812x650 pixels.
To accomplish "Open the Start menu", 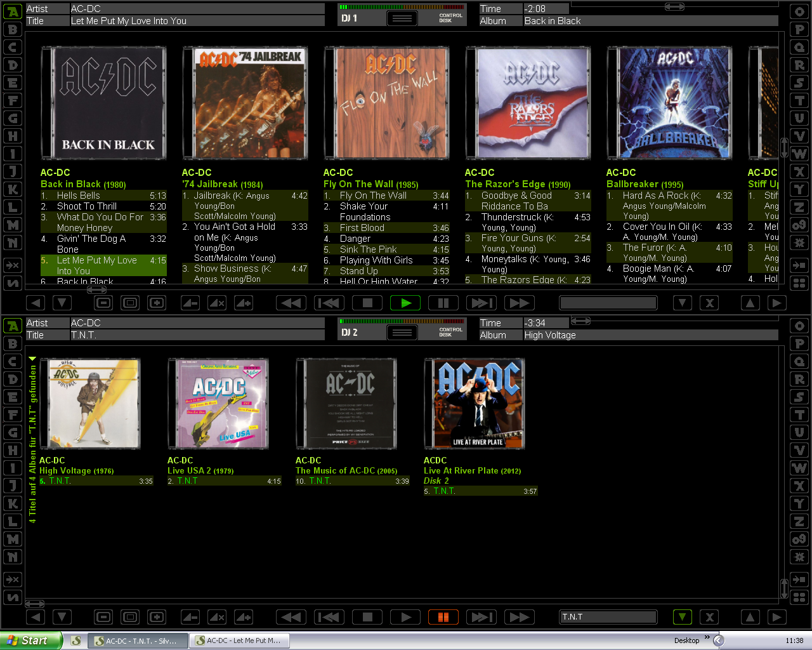I will coord(30,640).
